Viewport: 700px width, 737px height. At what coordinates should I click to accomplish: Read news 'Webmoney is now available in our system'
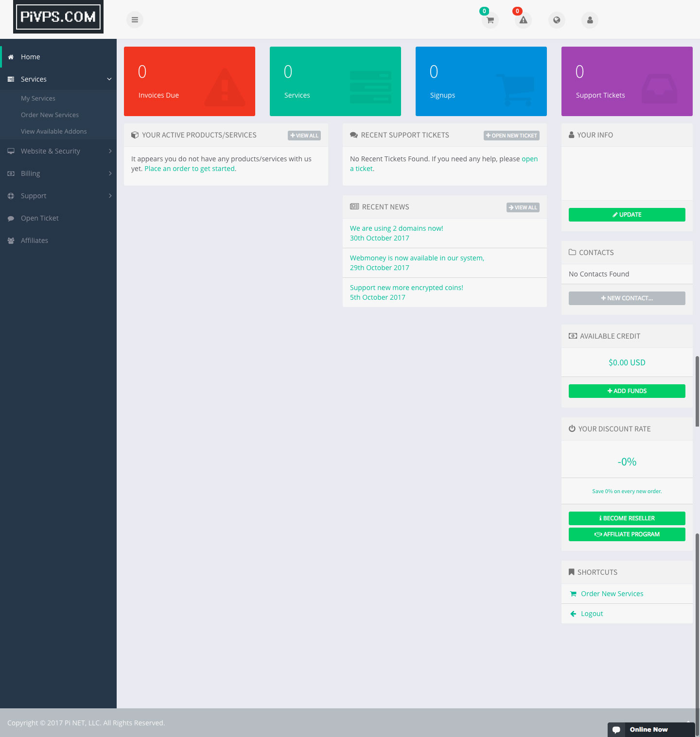(417, 258)
